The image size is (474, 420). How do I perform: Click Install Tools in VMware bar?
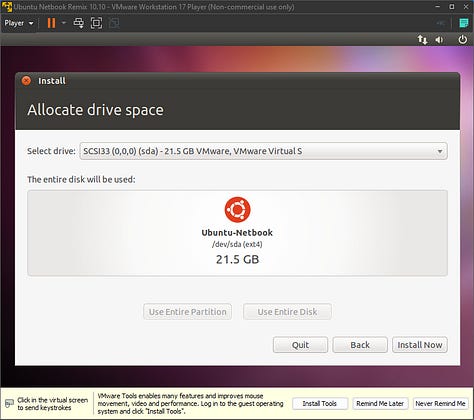click(320, 404)
